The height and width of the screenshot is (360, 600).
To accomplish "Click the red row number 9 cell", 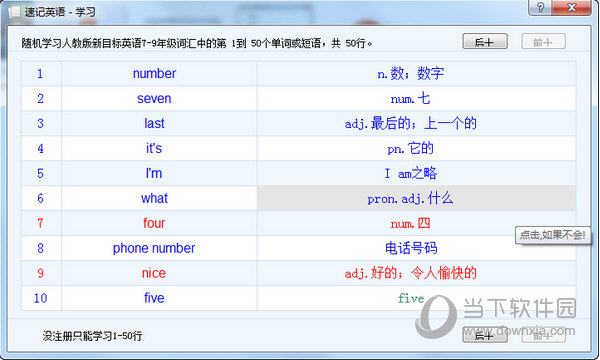I will (x=41, y=273).
